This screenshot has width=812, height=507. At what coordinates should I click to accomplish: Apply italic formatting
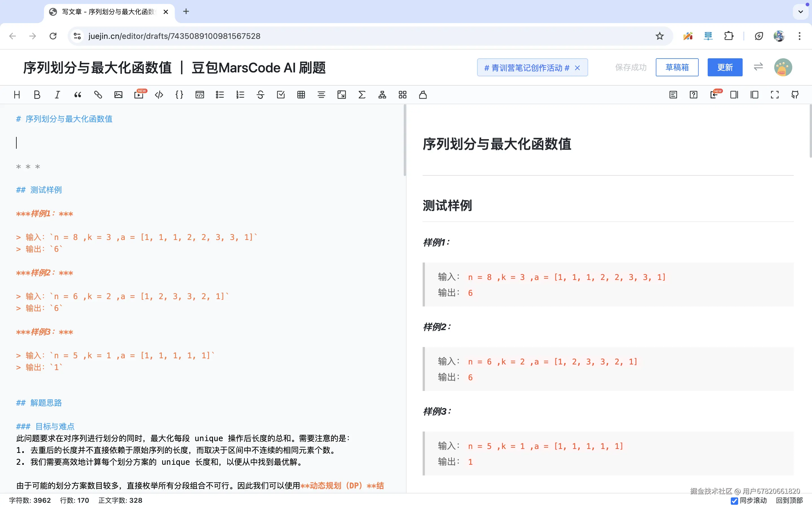57,95
